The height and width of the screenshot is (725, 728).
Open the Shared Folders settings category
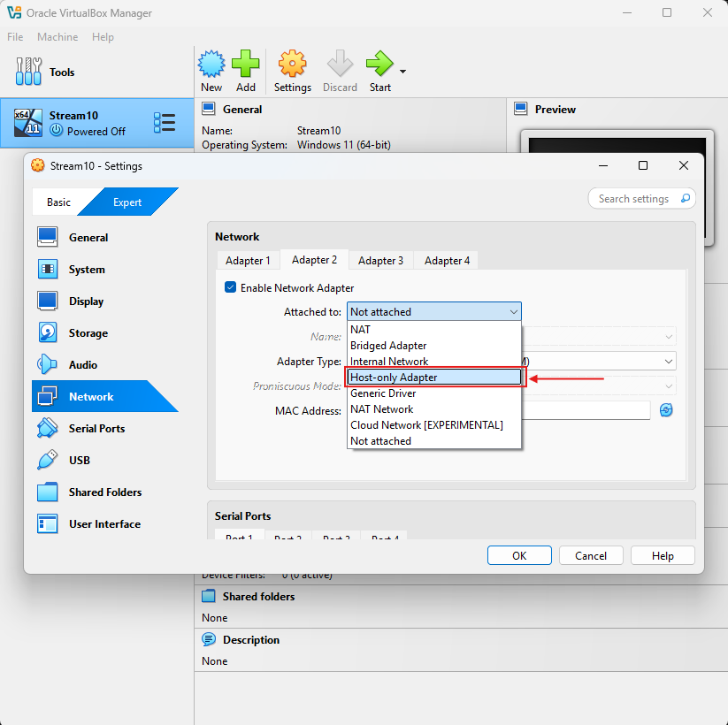pyautogui.click(x=104, y=492)
